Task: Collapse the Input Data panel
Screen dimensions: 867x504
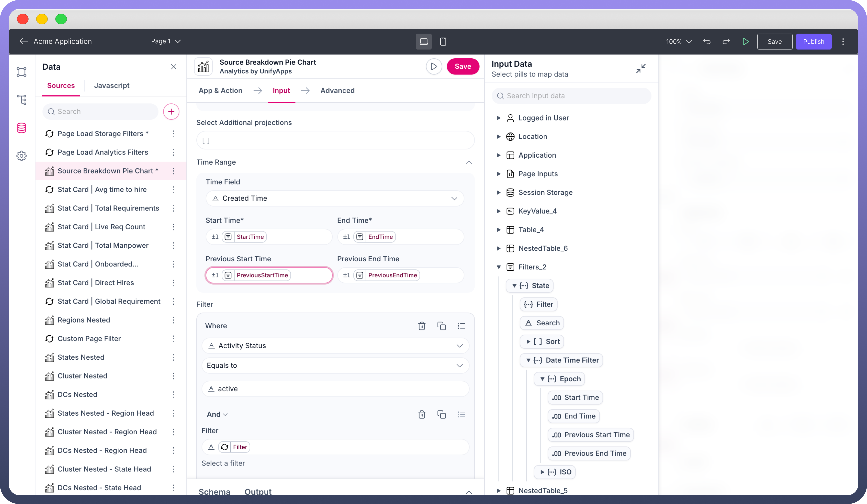Action: pos(641,68)
